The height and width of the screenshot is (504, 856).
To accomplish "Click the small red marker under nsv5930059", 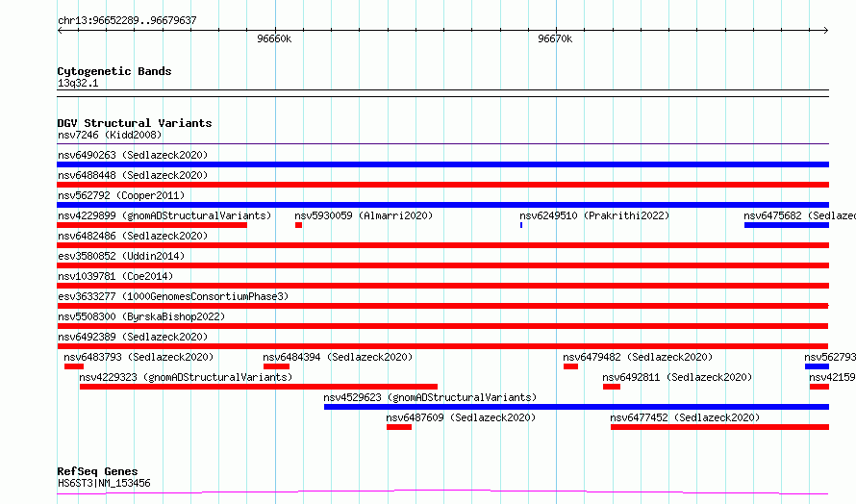I will coord(298,225).
